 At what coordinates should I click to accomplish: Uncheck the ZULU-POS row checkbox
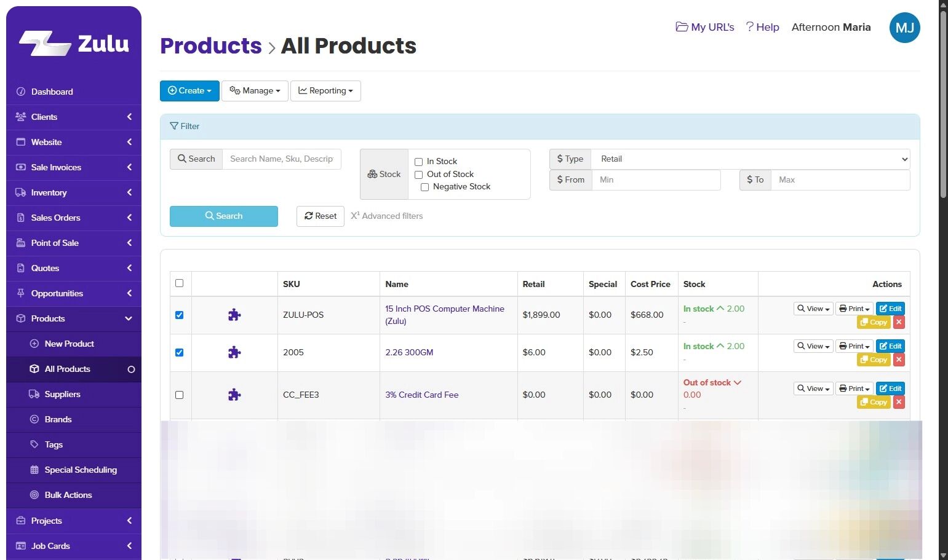click(179, 315)
